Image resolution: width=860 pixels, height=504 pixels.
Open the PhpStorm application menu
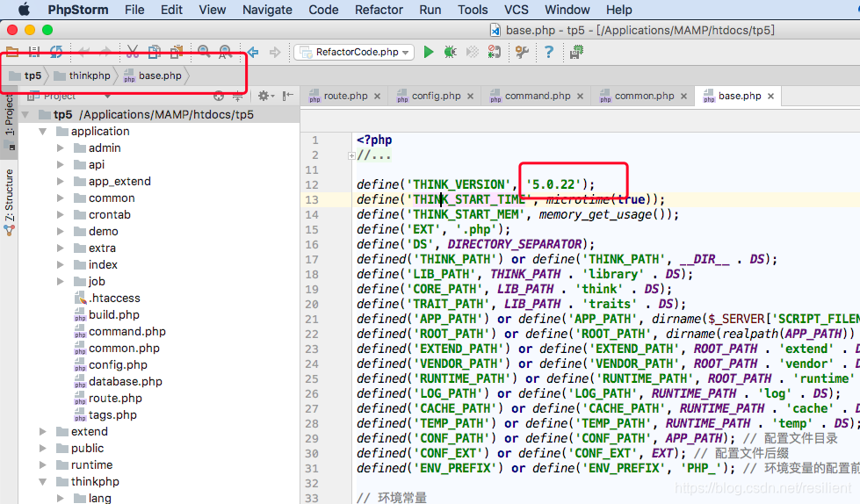coord(78,10)
